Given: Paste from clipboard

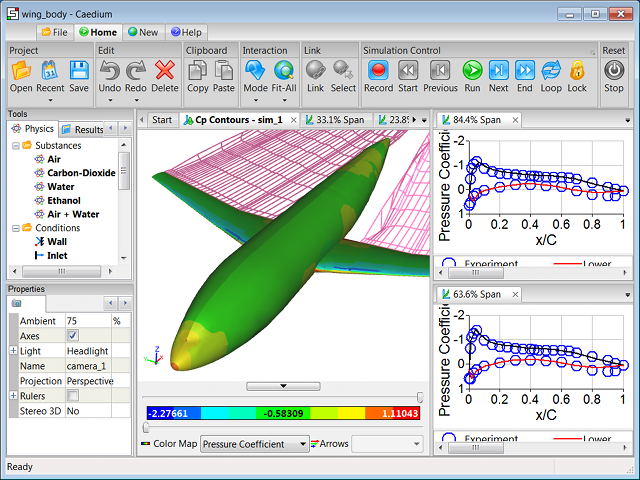Looking at the screenshot, I should tap(224, 76).
